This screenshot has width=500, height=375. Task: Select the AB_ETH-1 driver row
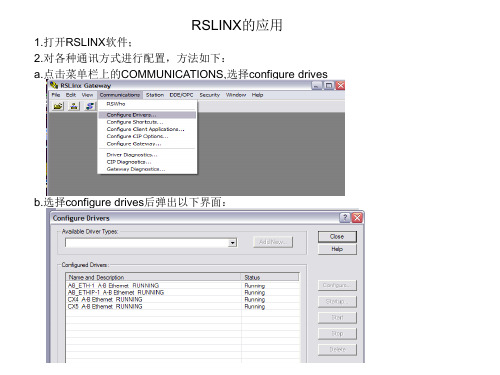pyautogui.click(x=183, y=286)
